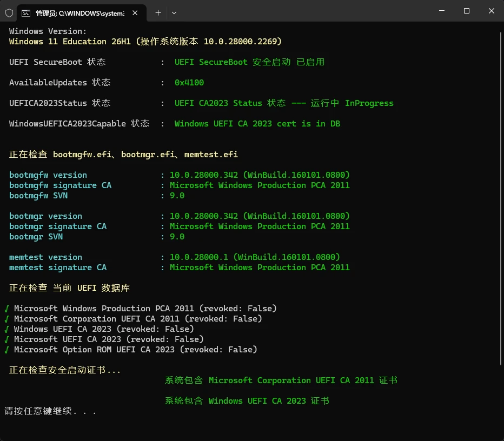Click the 'Microsoft Option ROM UEFI CA 2023' row
This screenshot has height=441, width=504.
[x=131, y=350]
